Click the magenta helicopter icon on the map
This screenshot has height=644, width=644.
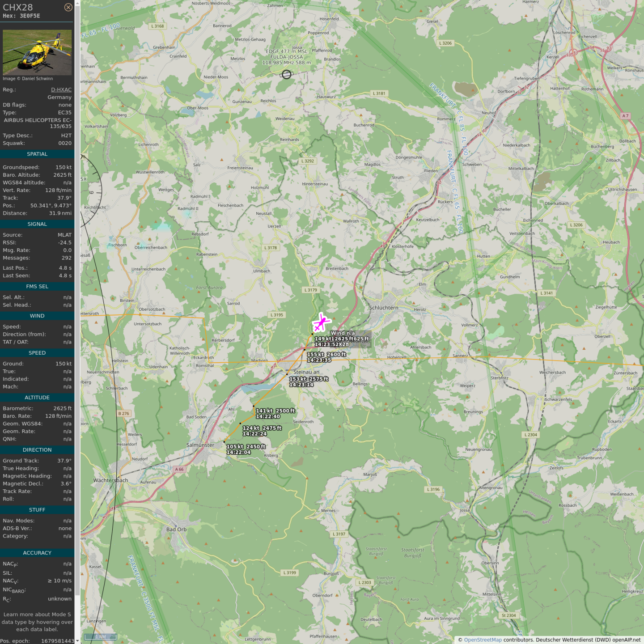[321, 323]
